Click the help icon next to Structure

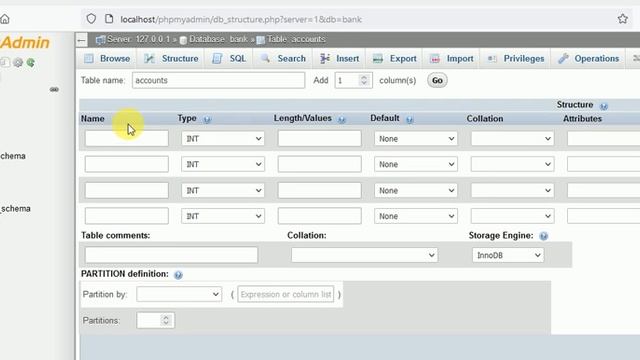(x=603, y=106)
